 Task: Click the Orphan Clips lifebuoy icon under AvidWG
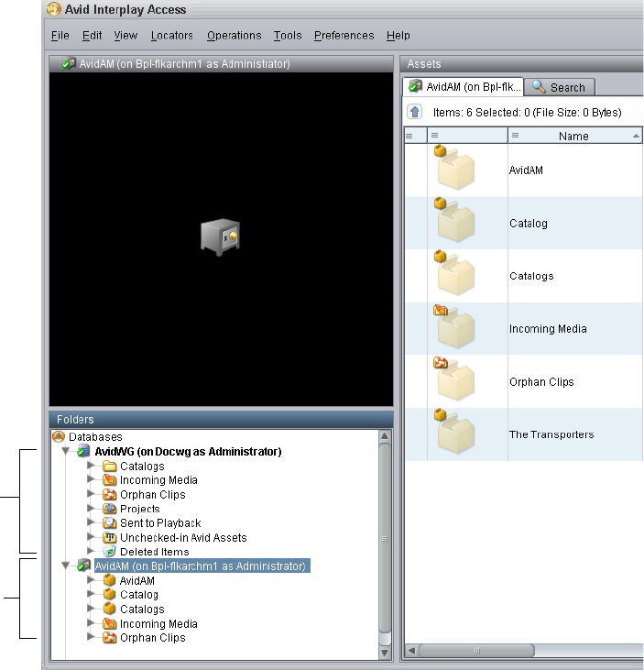click(x=110, y=494)
